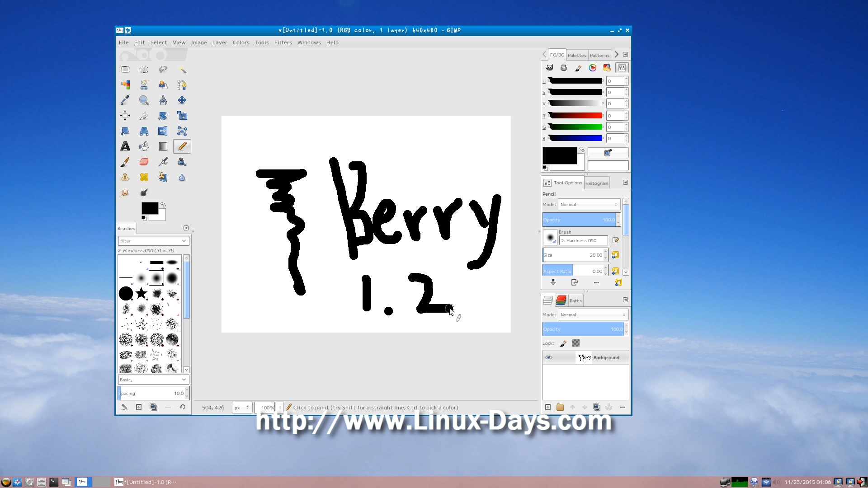Toggle lock pixels for the layer
This screenshot has width=868, height=488.
coord(563,343)
